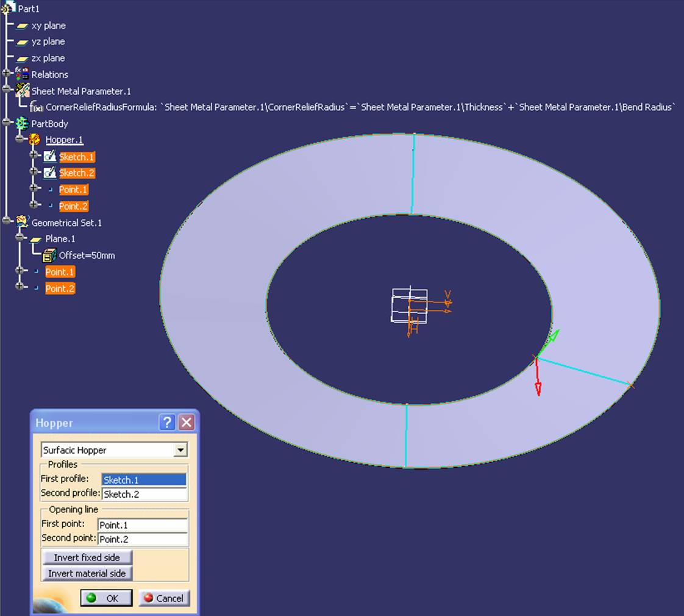Select Relations label in the tree
Image resolution: width=684 pixels, height=616 pixels.
(x=50, y=74)
